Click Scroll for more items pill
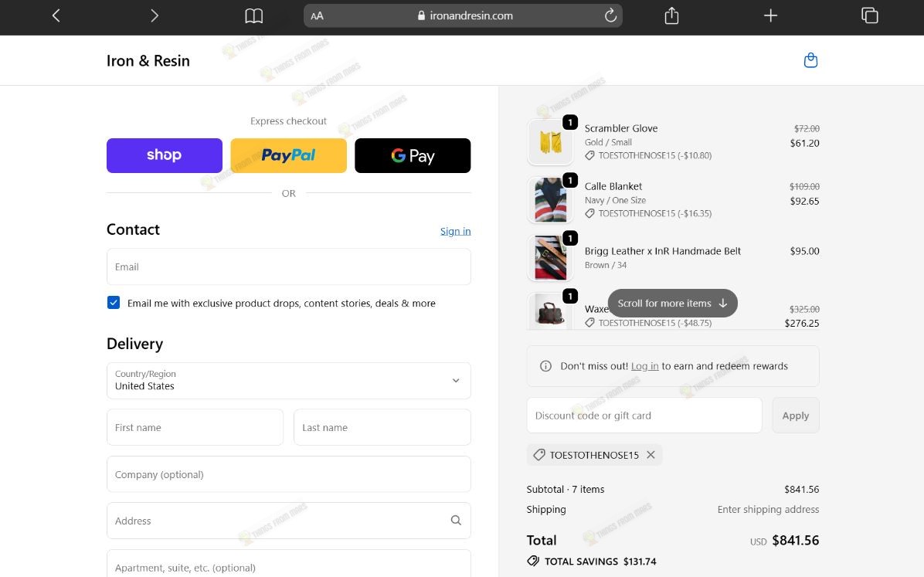Viewport: 924px width, 577px height. (x=672, y=303)
